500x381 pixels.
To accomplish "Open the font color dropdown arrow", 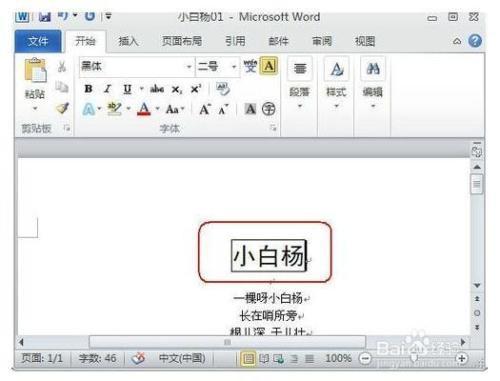I will (x=157, y=109).
